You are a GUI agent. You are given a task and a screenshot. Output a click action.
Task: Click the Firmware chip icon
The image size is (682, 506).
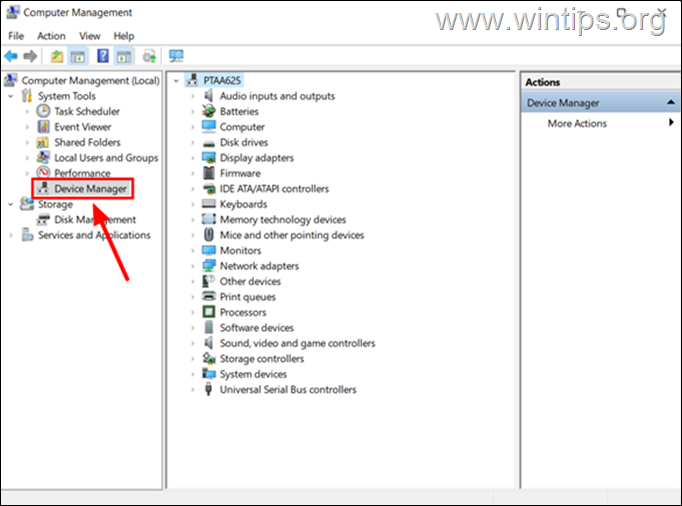(209, 173)
